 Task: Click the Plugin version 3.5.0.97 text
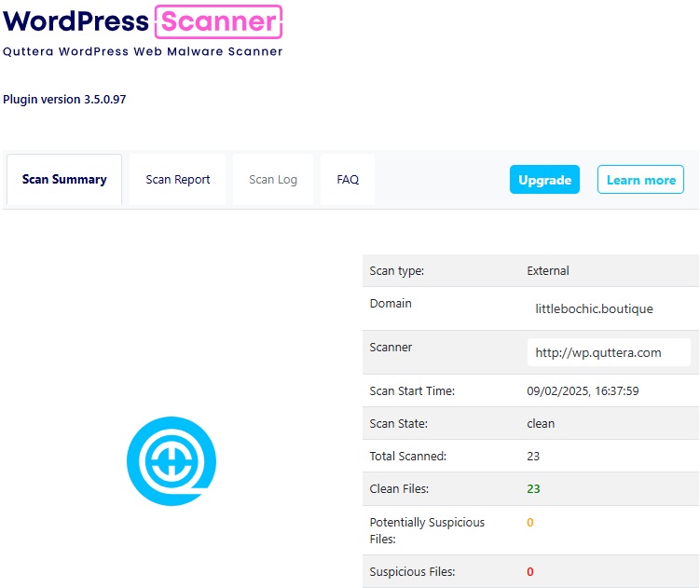(64, 100)
